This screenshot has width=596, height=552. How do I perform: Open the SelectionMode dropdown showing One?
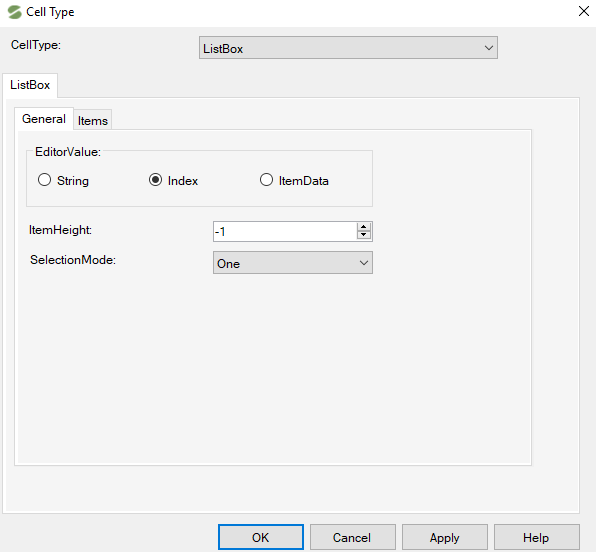293,263
